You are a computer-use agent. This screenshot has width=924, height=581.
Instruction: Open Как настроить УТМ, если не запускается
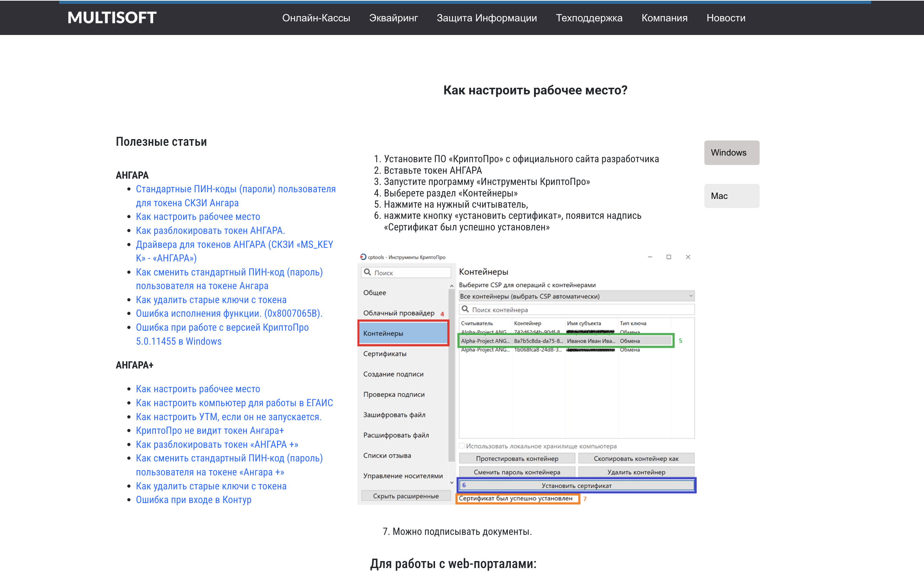coord(229,417)
